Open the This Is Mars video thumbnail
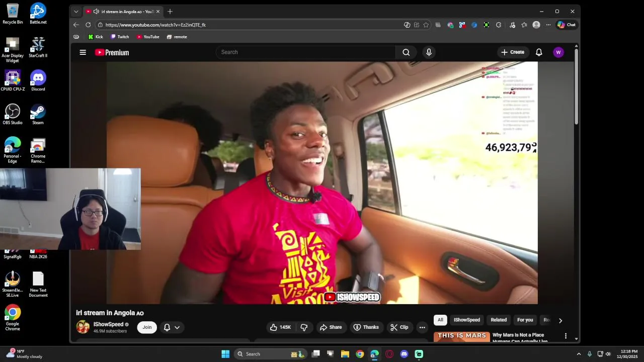Screen dimensions: 644x362 click(x=462, y=337)
